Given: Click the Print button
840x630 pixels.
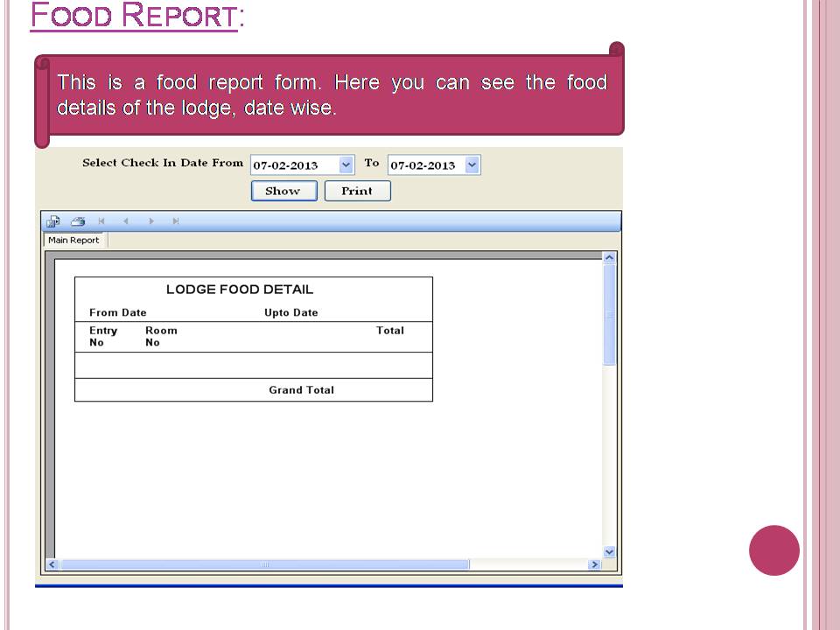Looking at the screenshot, I should (x=357, y=192).
